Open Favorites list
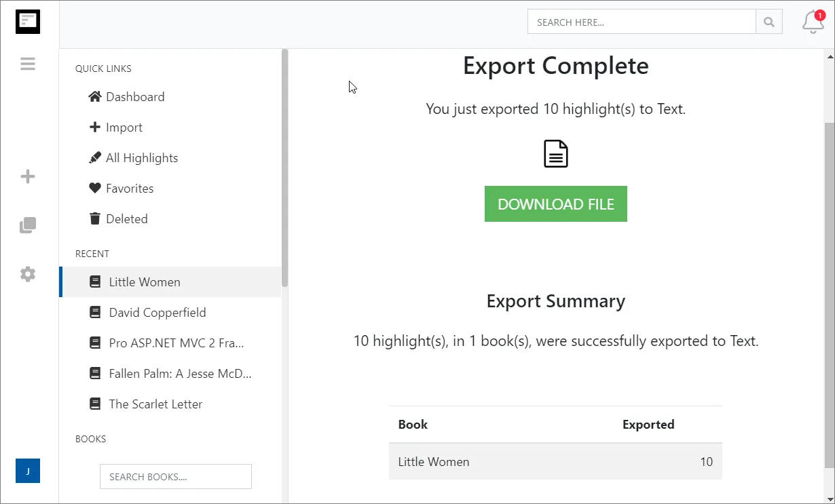835x504 pixels. pos(129,189)
